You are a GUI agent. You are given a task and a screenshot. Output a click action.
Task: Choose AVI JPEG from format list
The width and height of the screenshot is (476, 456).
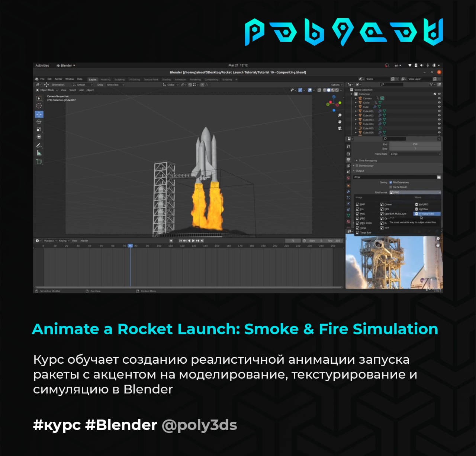(x=422, y=204)
